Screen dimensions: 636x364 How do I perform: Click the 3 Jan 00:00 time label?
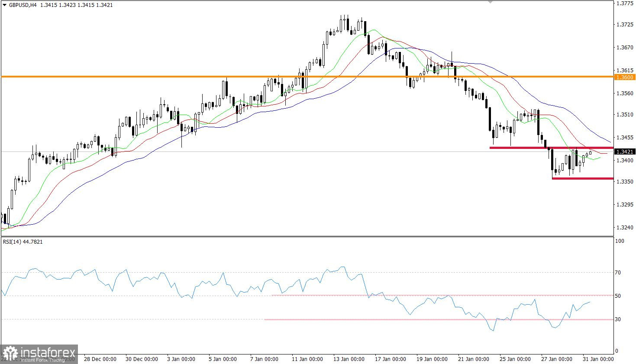(x=181, y=359)
